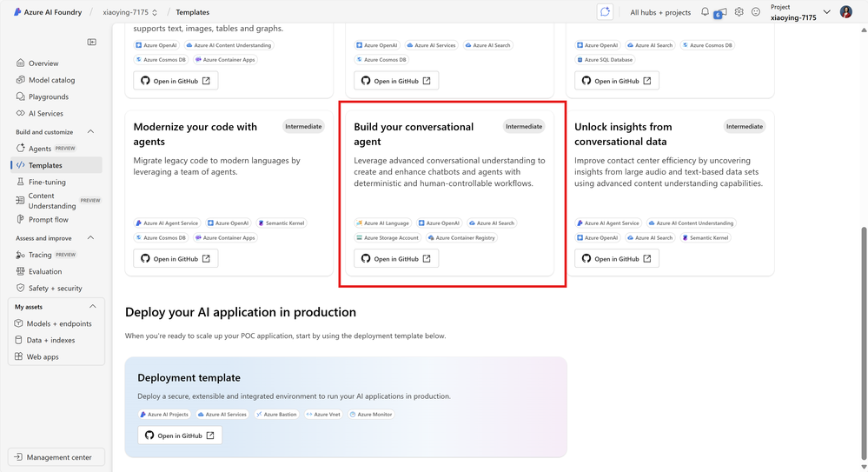Click the Modernize your code with agents title
The image size is (868, 472).
click(x=195, y=134)
